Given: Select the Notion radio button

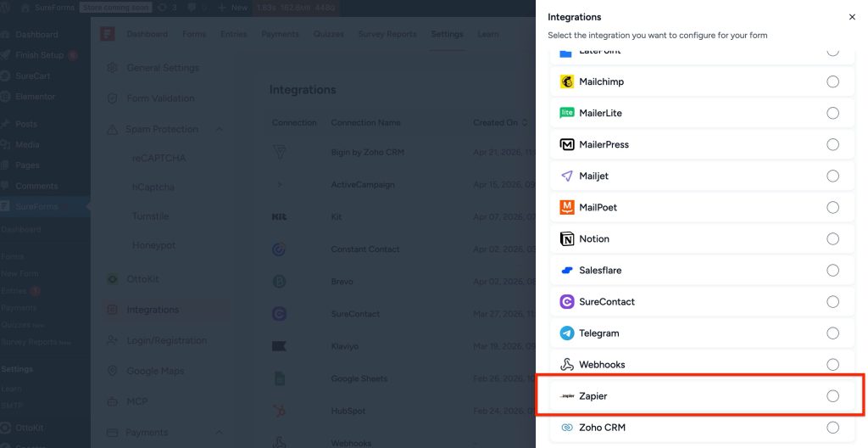Looking at the screenshot, I should click(x=832, y=239).
